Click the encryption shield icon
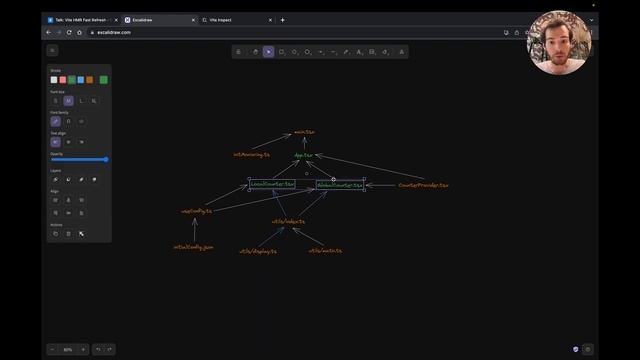Image resolution: width=640 pixels, height=360 pixels. click(576, 349)
